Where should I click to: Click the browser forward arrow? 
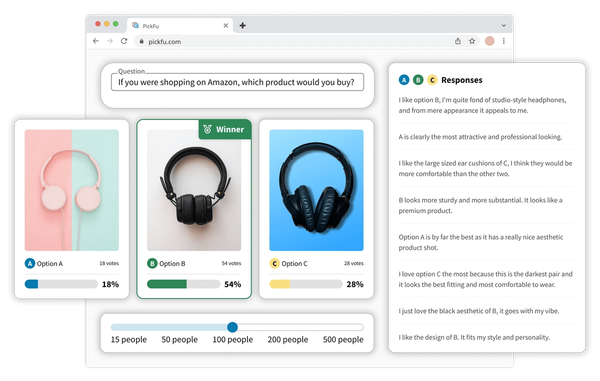(110, 41)
